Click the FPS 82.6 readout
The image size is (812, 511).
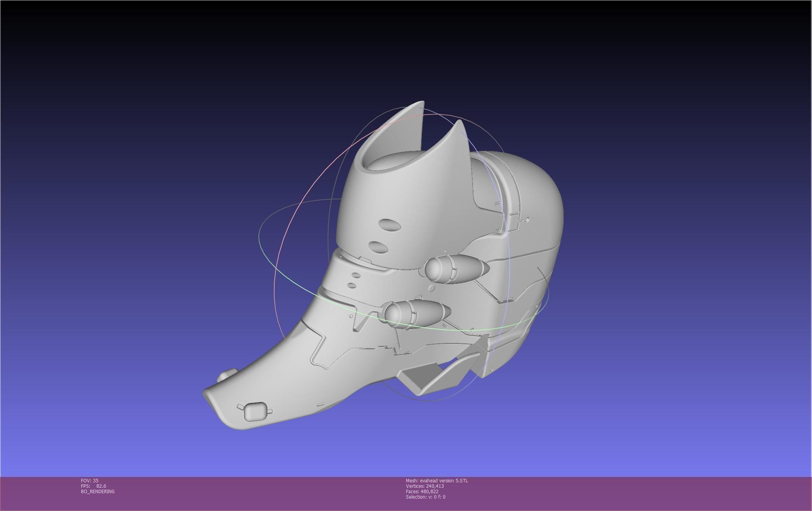[x=93, y=486]
